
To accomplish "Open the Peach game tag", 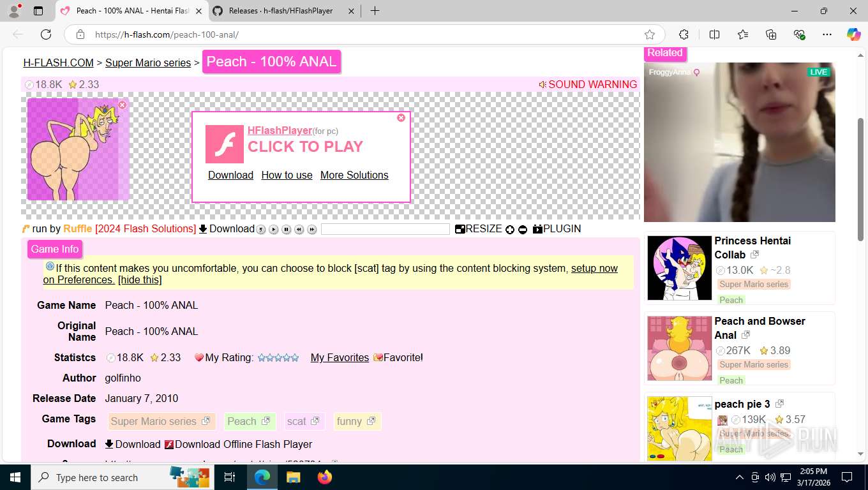I will pos(250,421).
